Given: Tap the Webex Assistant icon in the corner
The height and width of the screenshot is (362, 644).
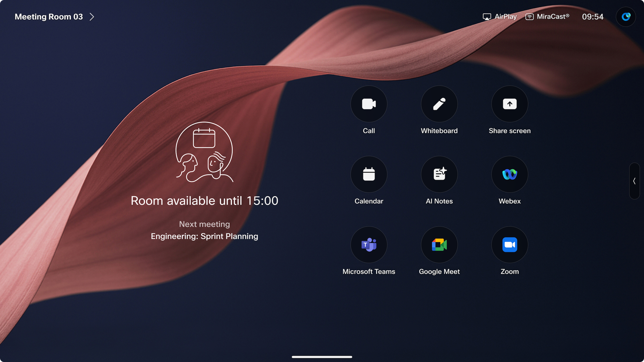Looking at the screenshot, I should 626,17.
